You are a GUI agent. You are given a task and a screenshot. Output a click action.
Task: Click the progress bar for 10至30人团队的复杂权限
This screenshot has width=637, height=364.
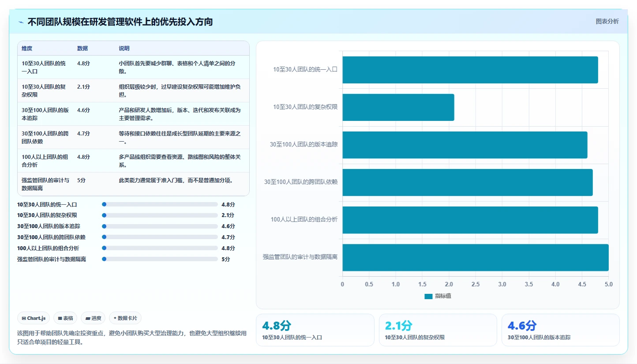point(160,215)
